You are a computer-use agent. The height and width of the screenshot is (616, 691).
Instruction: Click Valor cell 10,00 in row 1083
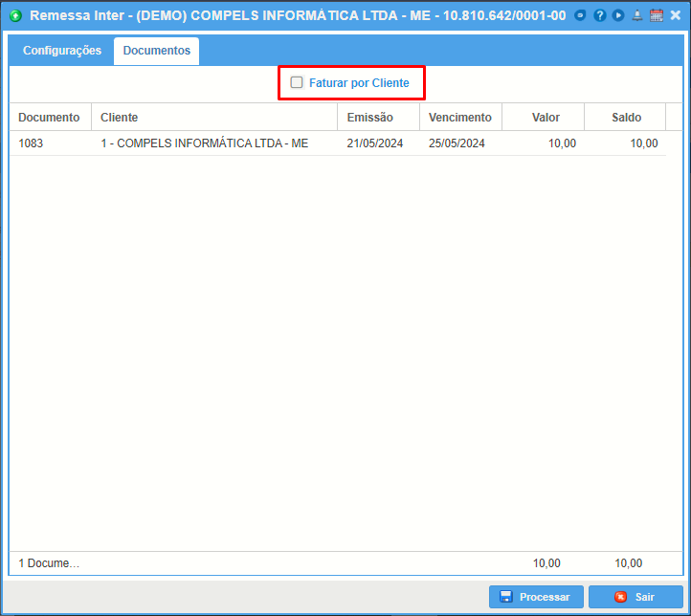[x=543, y=143]
